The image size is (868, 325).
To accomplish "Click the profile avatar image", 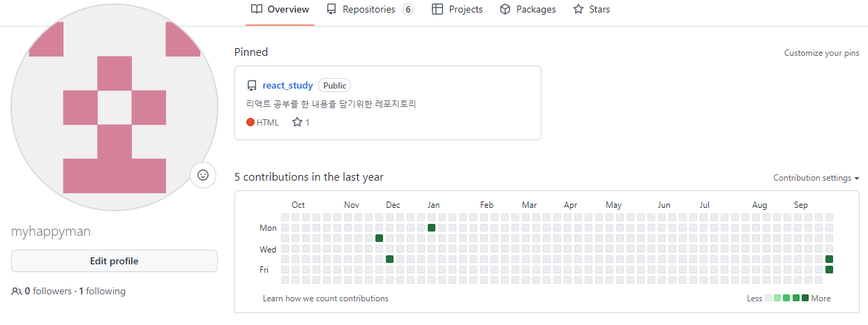I will coord(114,107).
